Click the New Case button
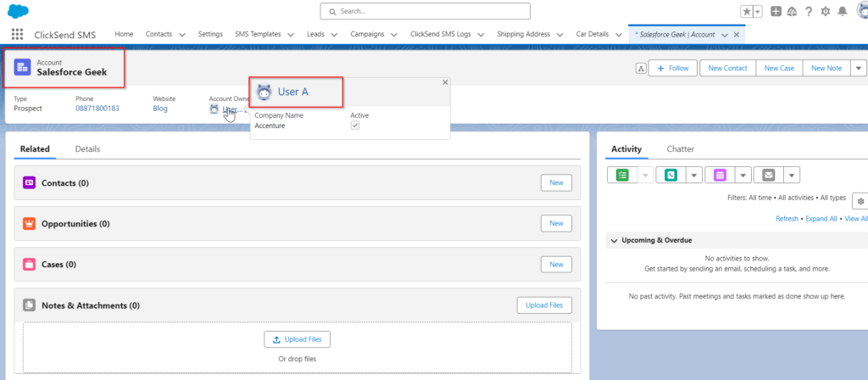Image resolution: width=868 pixels, height=380 pixels. tap(779, 68)
